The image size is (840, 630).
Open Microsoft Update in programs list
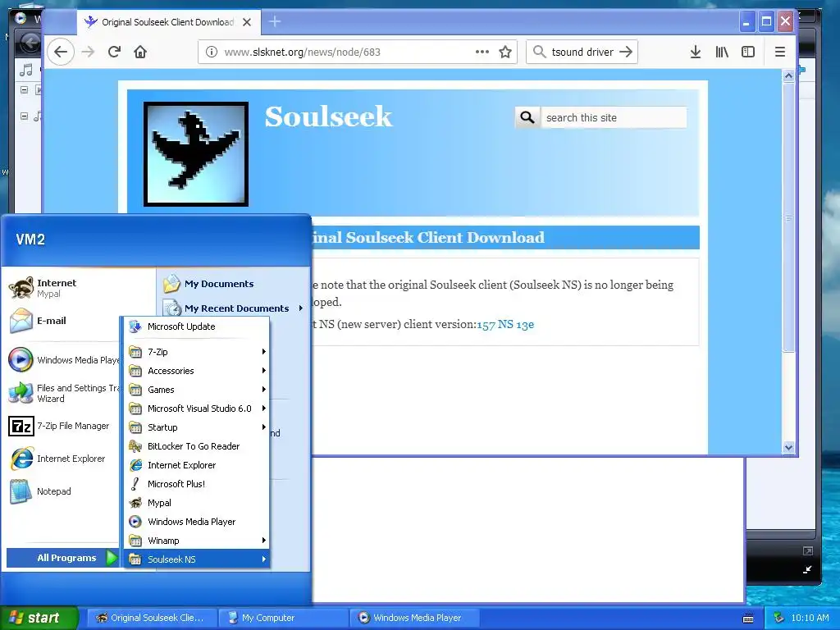pyautogui.click(x=197, y=326)
